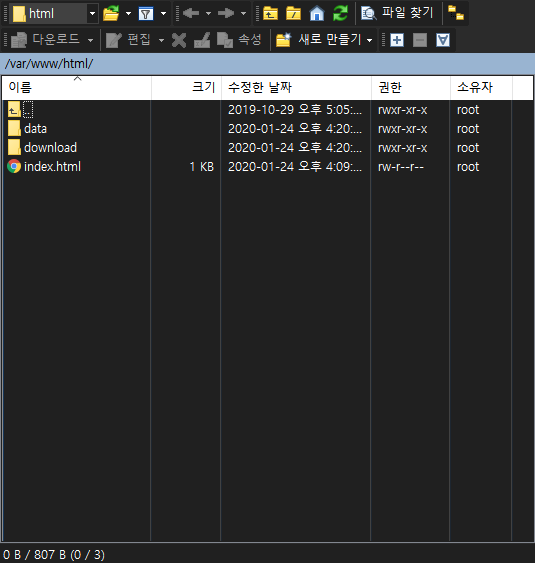The height and width of the screenshot is (563, 535).
Task: Sort by the 수정한 날짜 column header
Action: point(296,87)
